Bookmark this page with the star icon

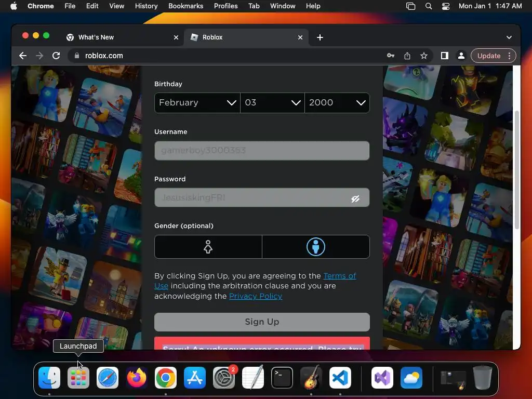[x=424, y=56]
